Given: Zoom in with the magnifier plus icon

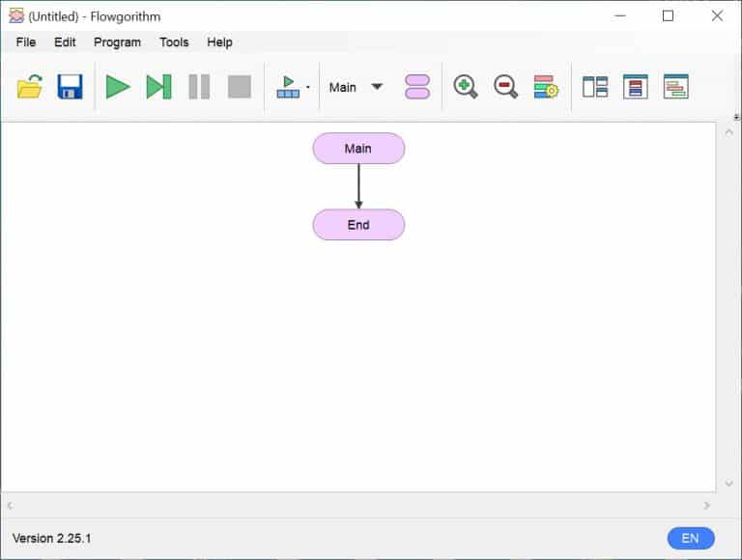Looking at the screenshot, I should [x=465, y=87].
